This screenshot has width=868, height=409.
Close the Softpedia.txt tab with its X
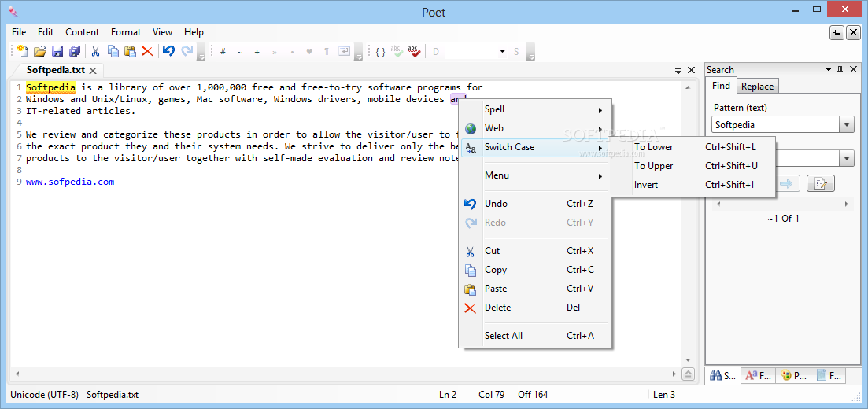(x=93, y=70)
